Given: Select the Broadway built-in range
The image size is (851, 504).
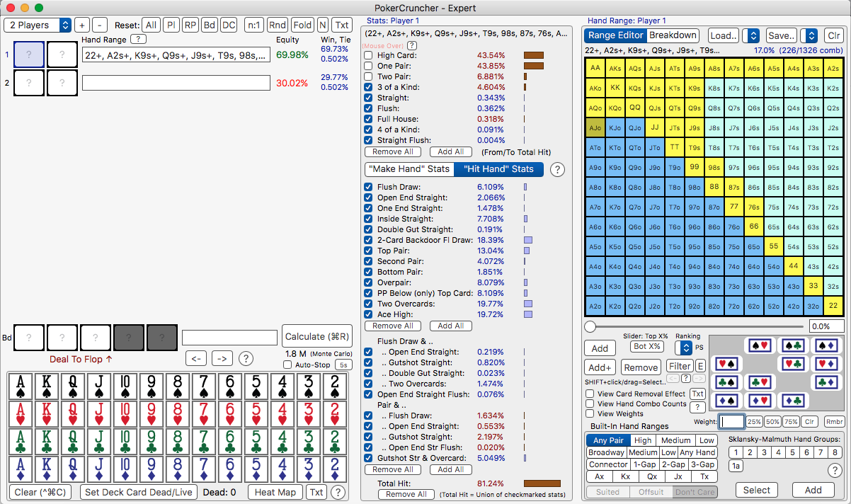Looking at the screenshot, I should (x=606, y=452).
